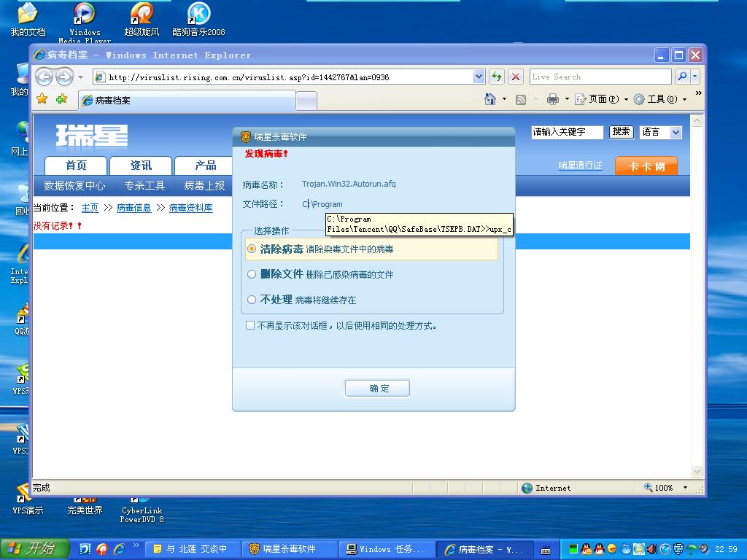Image resolution: width=747 pixels, height=560 pixels.
Task: Click 数据恢复中心 in navigation bar
Action: 74,186
